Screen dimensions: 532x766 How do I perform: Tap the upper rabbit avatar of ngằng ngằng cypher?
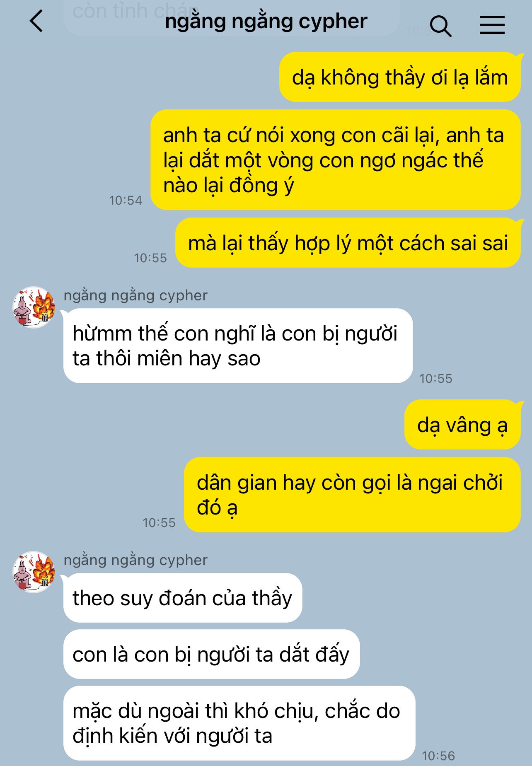pyautogui.click(x=34, y=307)
